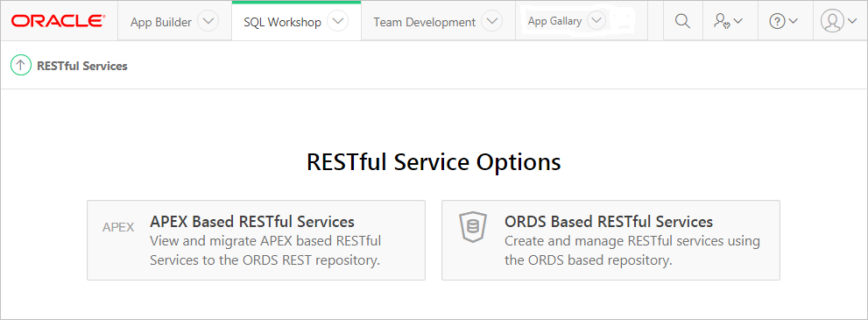The width and height of the screenshot is (868, 320).
Task: Expand the Team Development dropdown chevron
Action: click(x=491, y=22)
